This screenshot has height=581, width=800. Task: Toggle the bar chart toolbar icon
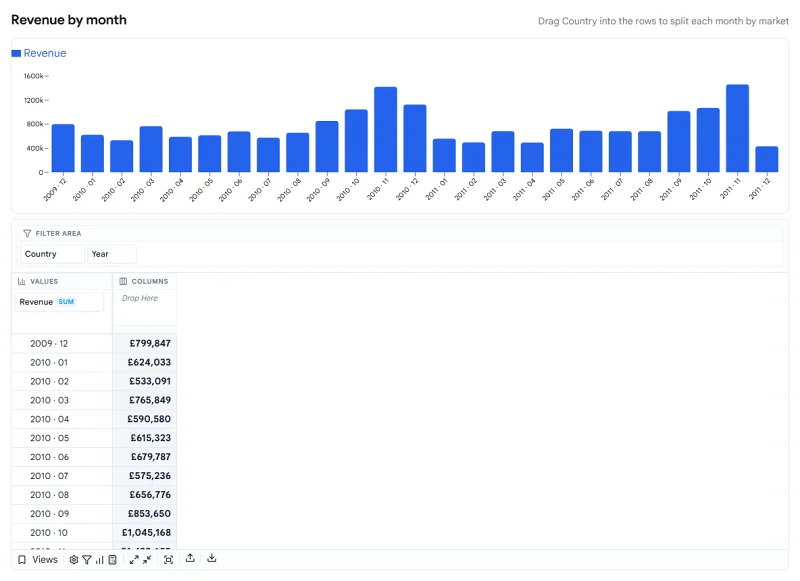click(99, 560)
